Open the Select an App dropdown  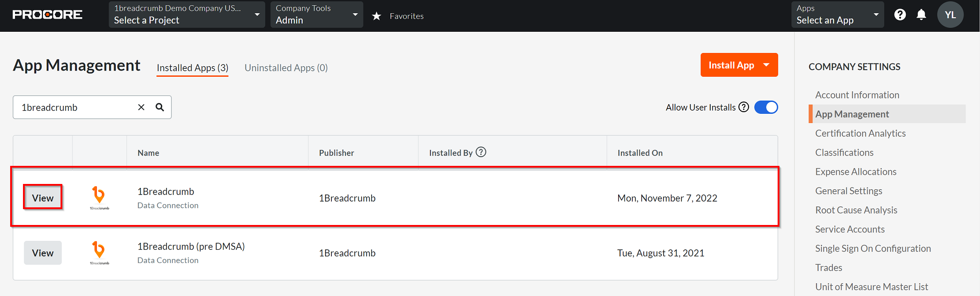[x=838, y=15]
